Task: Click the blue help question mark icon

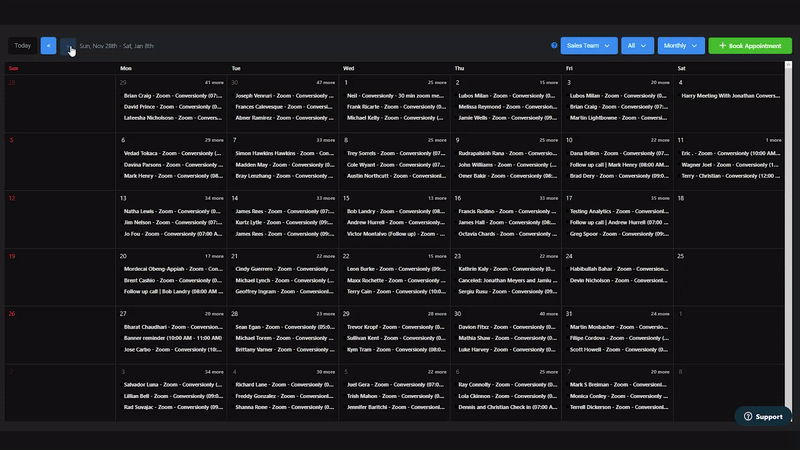Action: point(554,45)
